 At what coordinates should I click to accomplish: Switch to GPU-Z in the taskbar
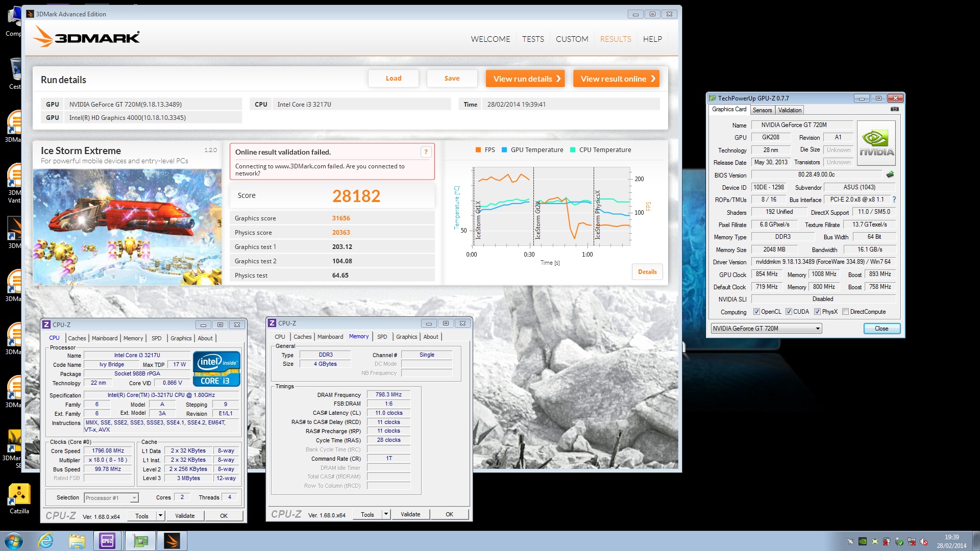click(140, 541)
